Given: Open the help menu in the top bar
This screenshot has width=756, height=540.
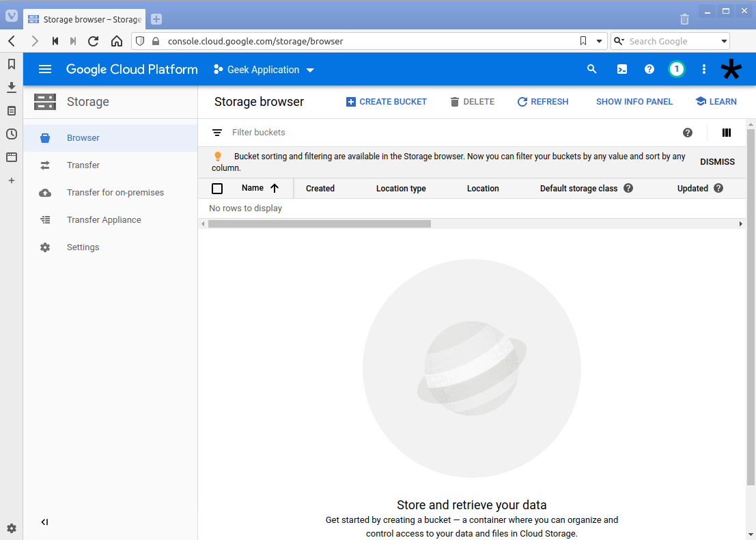Looking at the screenshot, I should click(649, 69).
